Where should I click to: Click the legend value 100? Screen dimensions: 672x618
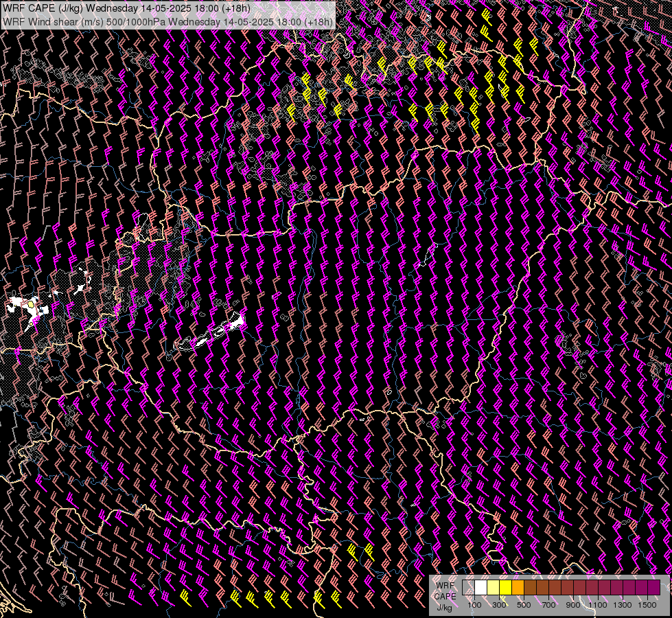[474, 605]
